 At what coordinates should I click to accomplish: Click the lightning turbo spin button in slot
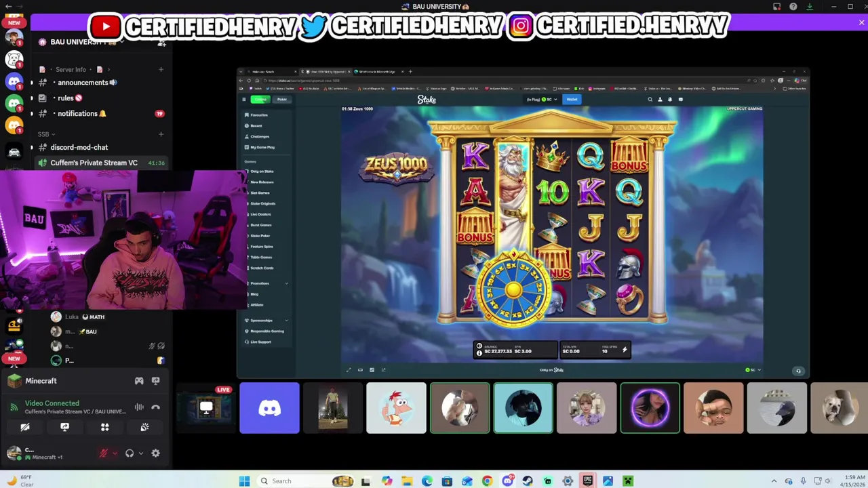pyautogui.click(x=625, y=350)
